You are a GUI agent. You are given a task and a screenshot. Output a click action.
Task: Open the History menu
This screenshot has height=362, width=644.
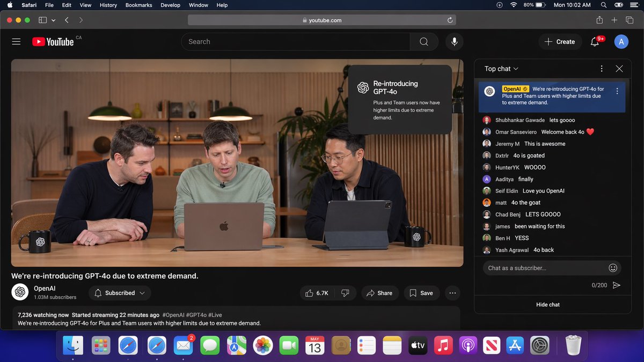point(108,5)
